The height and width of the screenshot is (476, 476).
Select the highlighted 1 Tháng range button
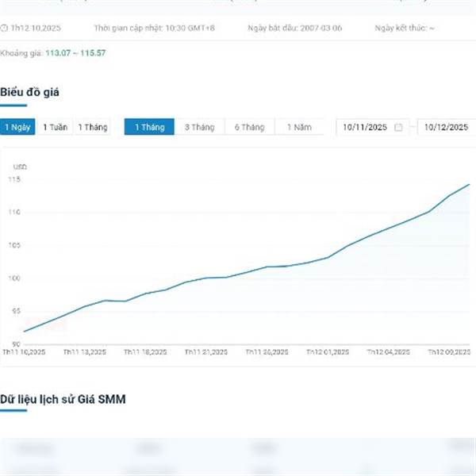pos(149,127)
